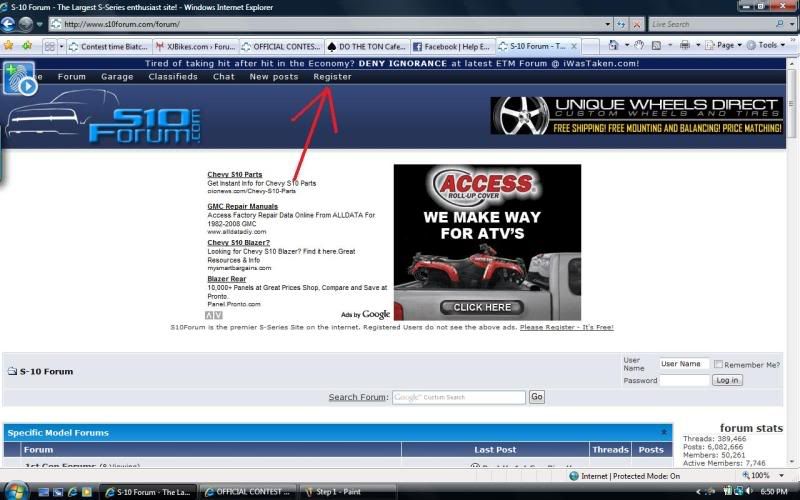The width and height of the screenshot is (800, 500).
Task: Open a new blank tab
Action: tap(590, 46)
